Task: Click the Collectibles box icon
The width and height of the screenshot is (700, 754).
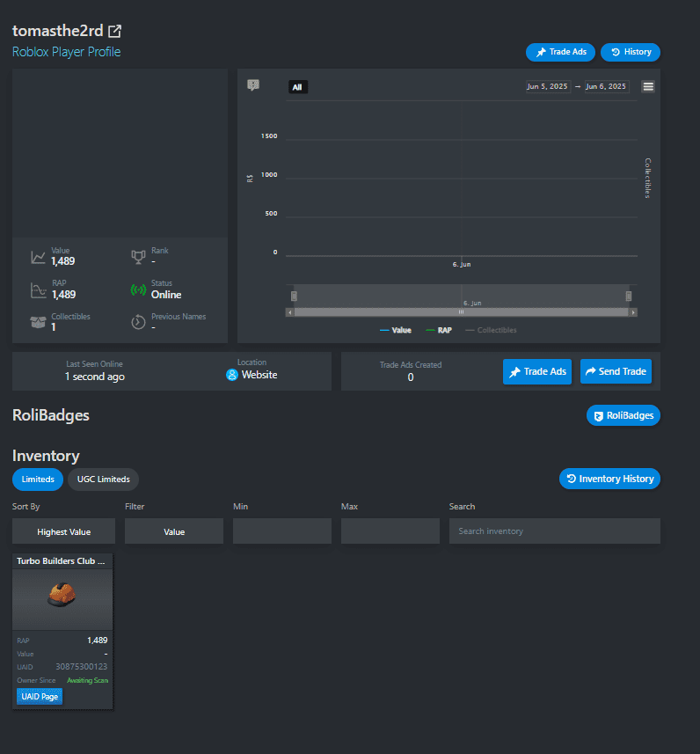Action: click(38, 322)
